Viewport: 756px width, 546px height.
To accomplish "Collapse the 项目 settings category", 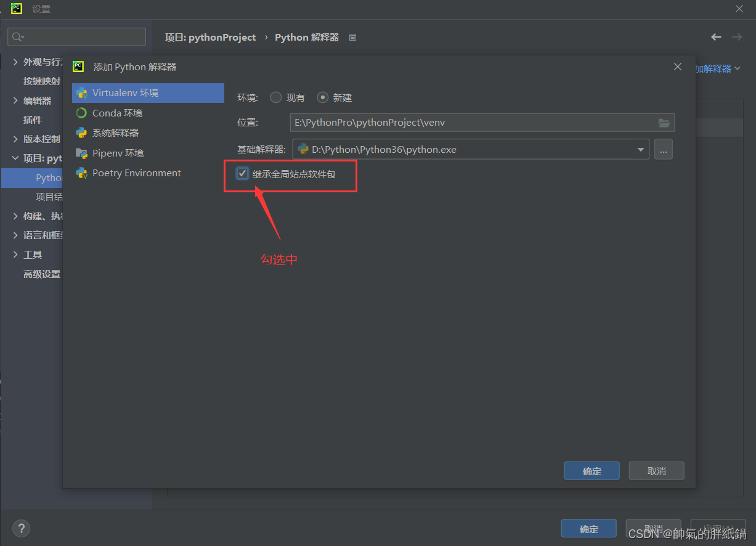I will (x=15, y=158).
